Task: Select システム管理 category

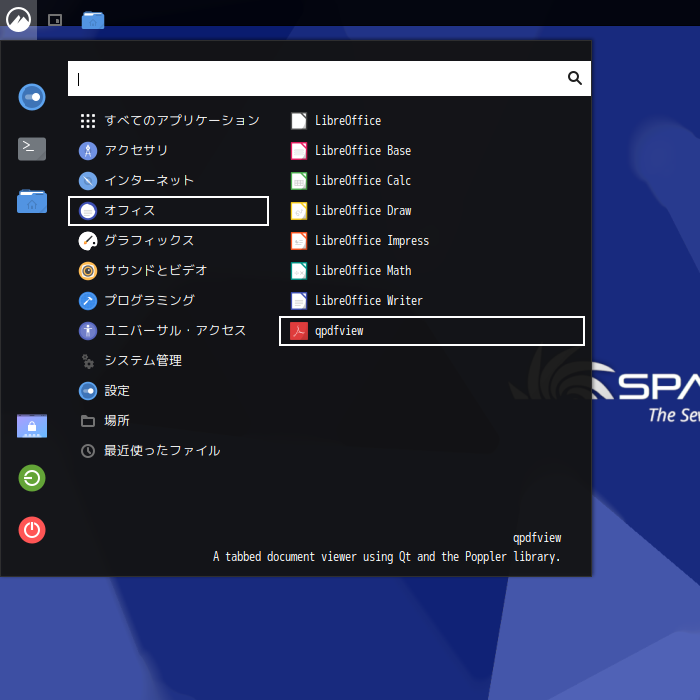Action: pyautogui.click(x=168, y=361)
